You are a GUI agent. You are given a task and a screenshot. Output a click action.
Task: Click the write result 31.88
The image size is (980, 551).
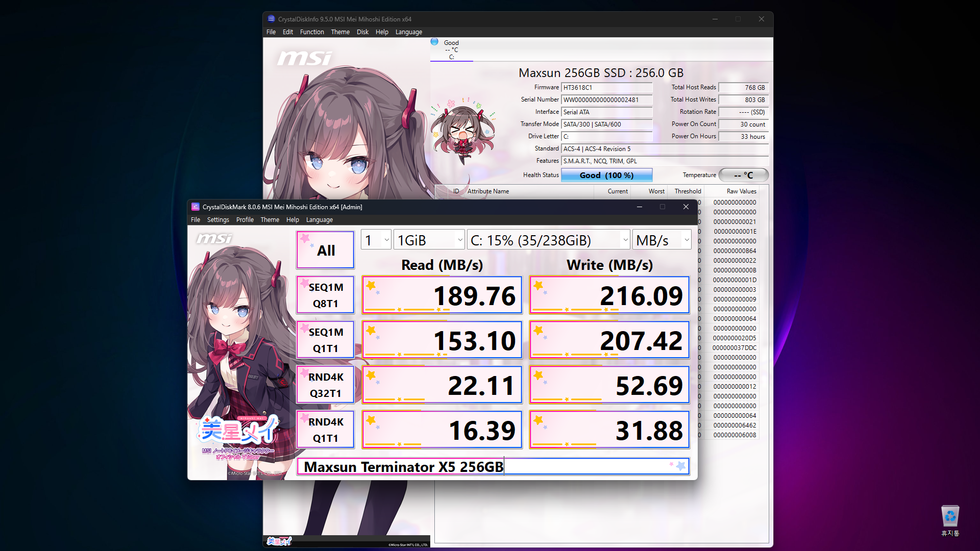609,430
